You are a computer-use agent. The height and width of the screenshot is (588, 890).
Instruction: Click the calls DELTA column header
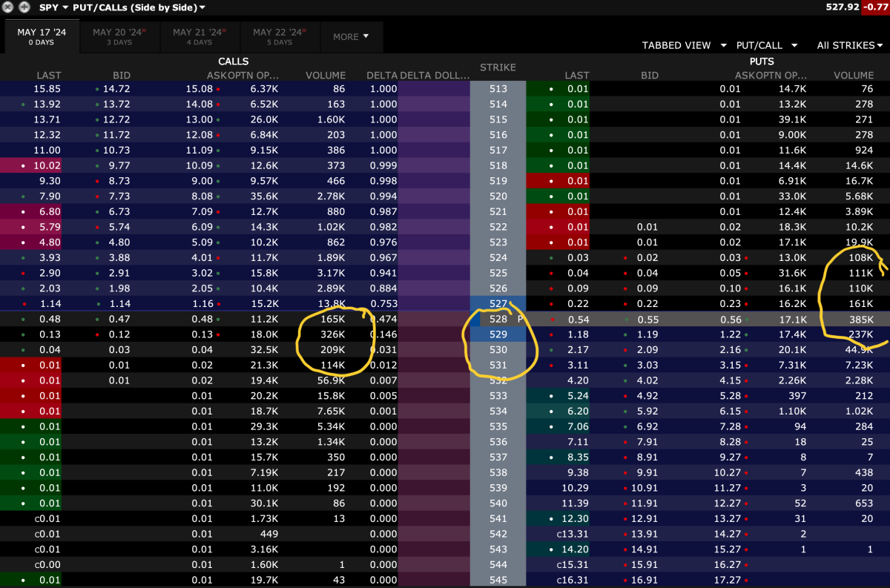(x=381, y=75)
